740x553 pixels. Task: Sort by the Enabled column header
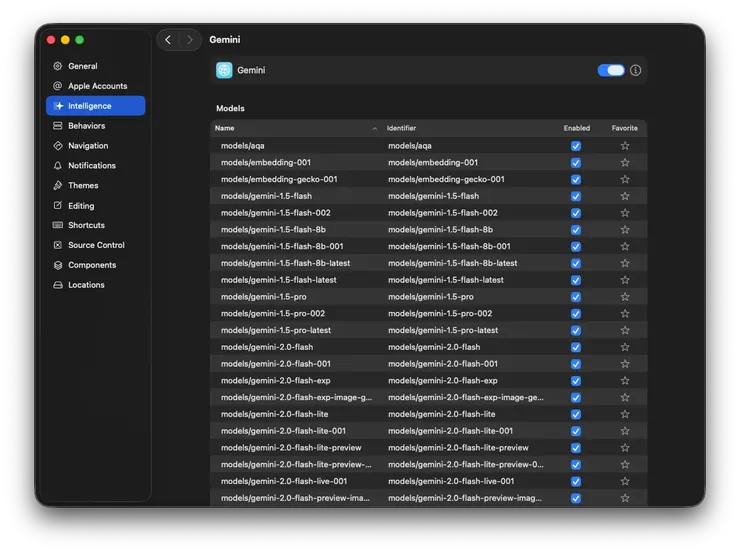click(x=576, y=128)
